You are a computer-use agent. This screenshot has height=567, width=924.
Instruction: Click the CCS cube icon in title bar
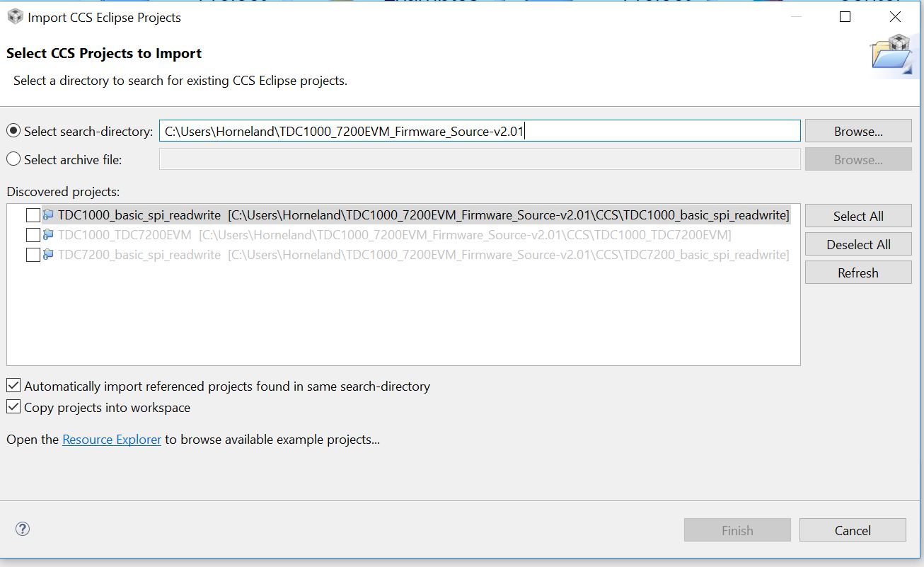[x=15, y=17]
